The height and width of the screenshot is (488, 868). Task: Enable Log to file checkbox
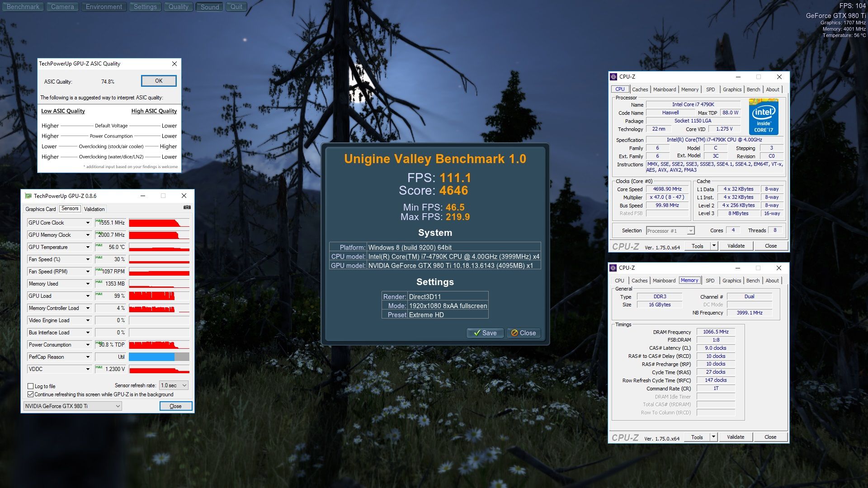[31, 386]
